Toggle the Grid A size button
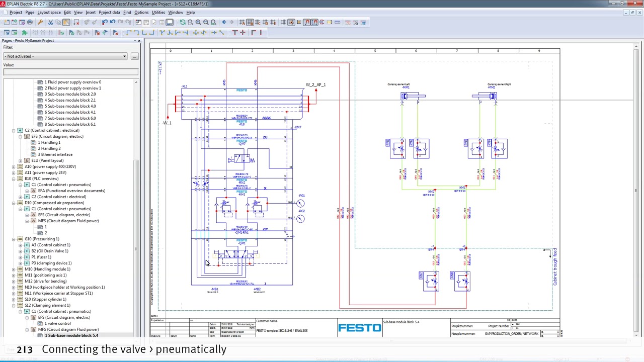The width and height of the screenshot is (644, 362). click(242, 22)
